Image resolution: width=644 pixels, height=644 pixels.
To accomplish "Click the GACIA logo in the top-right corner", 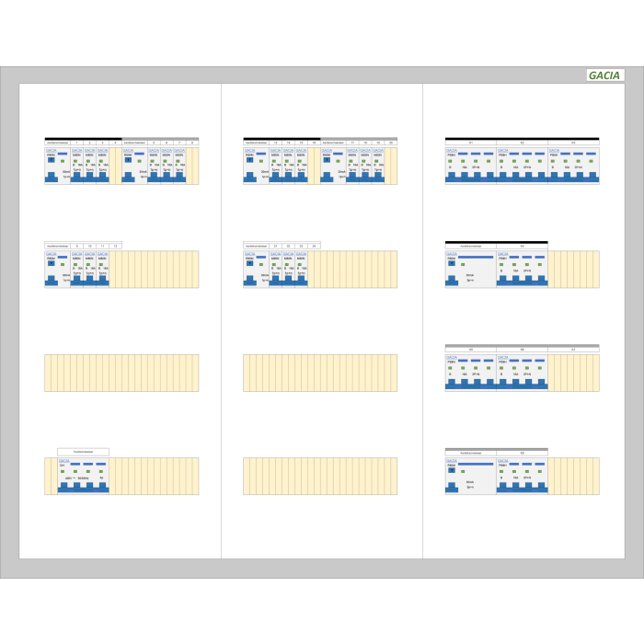I will coord(605,75).
